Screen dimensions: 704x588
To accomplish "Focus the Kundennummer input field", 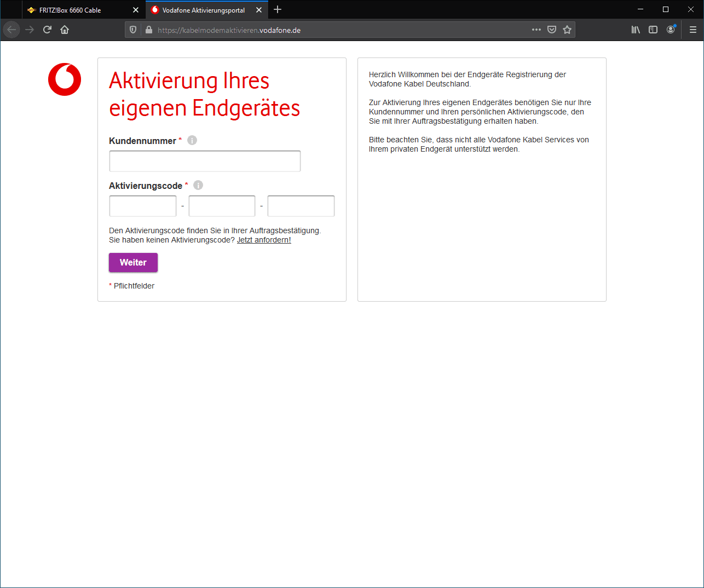I will click(x=205, y=161).
